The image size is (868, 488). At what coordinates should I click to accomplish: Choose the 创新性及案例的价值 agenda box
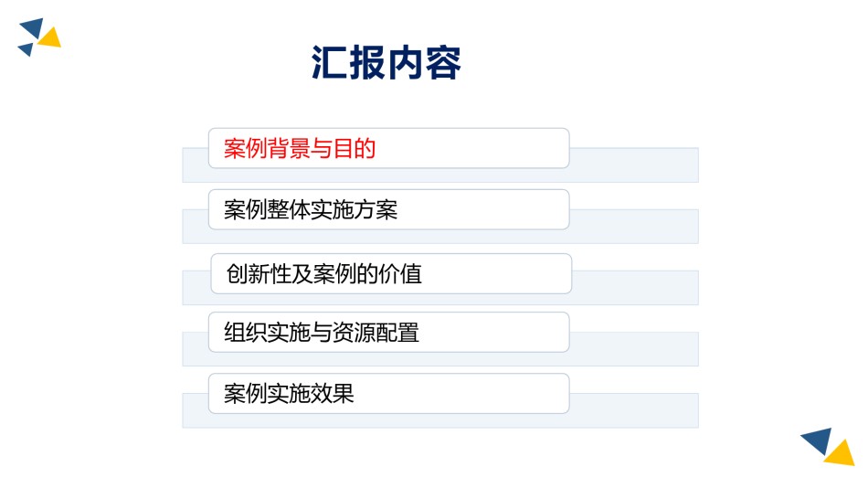(x=391, y=273)
